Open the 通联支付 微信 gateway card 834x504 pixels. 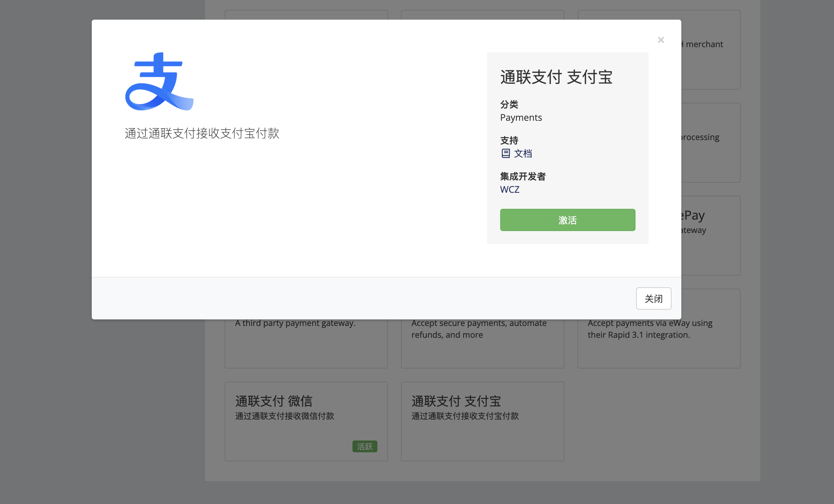coord(306,421)
